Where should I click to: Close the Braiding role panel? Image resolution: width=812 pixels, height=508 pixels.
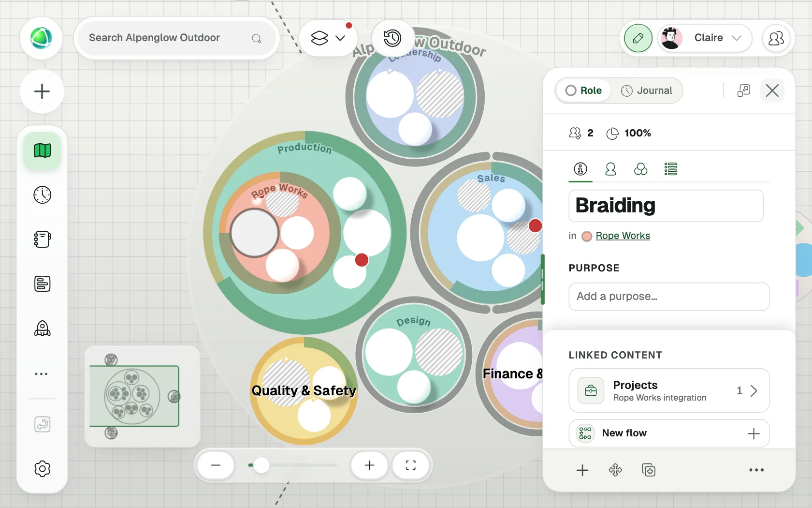click(772, 90)
